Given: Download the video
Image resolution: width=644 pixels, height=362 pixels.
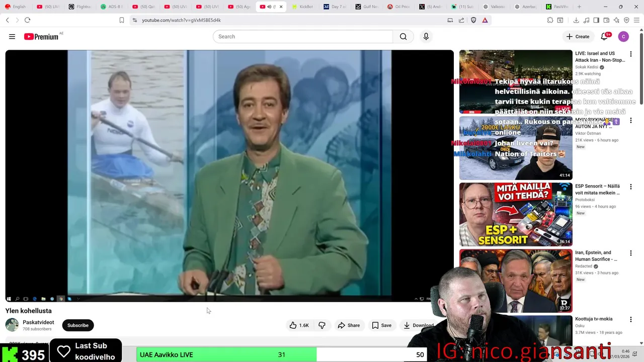Looking at the screenshot, I should pyautogui.click(x=419, y=325).
